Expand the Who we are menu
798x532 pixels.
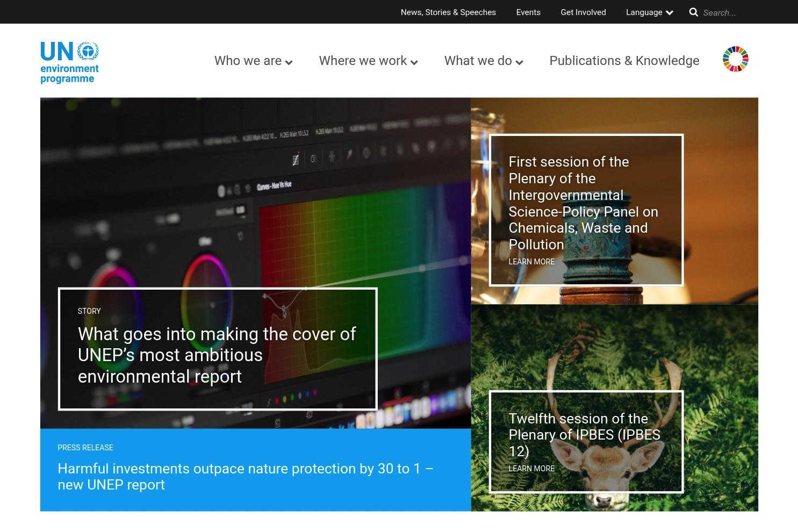(x=253, y=61)
